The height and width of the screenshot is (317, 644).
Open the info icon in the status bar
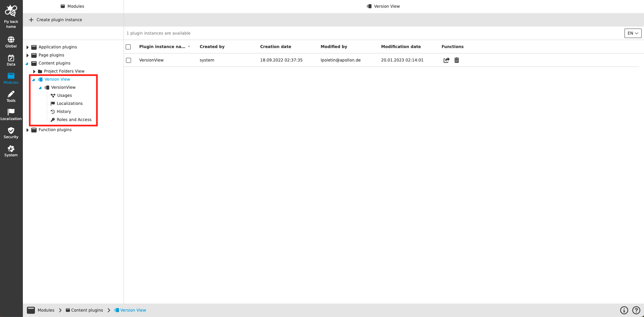[624, 310]
